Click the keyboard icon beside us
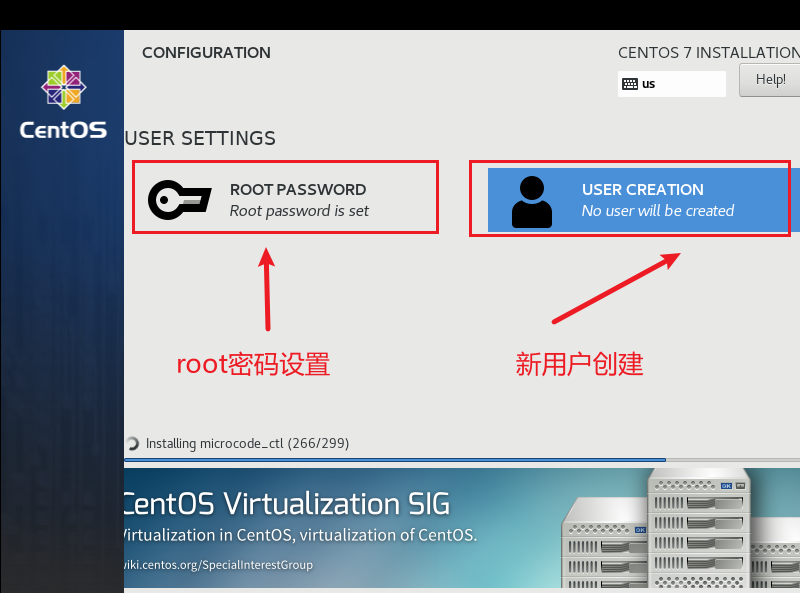This screenshot has width=800, height=593. click(630, 84)
